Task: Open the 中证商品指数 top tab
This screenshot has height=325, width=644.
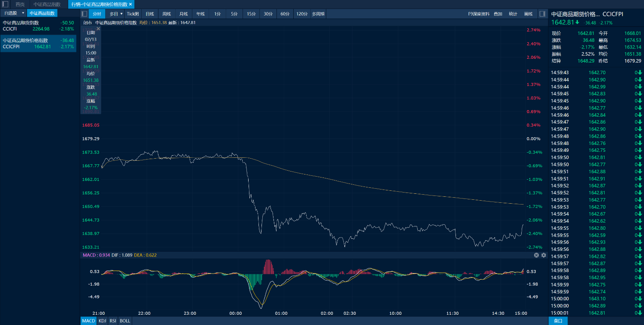Action: (x=47, y=4)
